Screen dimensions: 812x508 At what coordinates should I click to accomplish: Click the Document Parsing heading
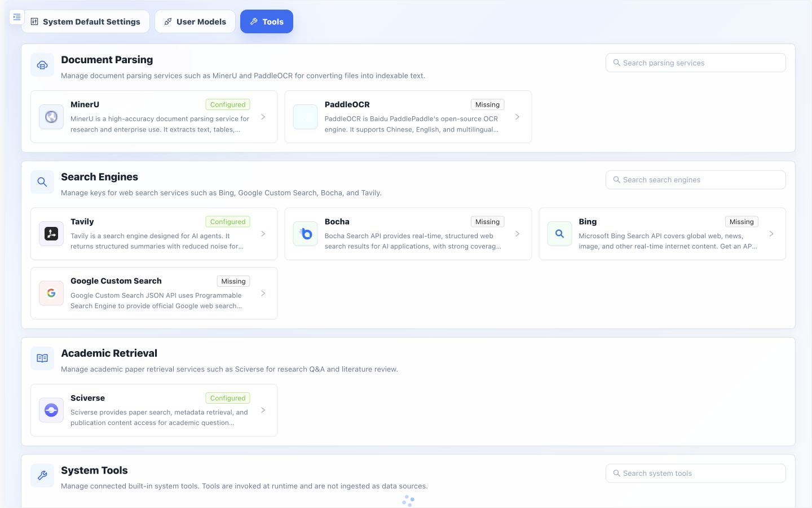107,60
